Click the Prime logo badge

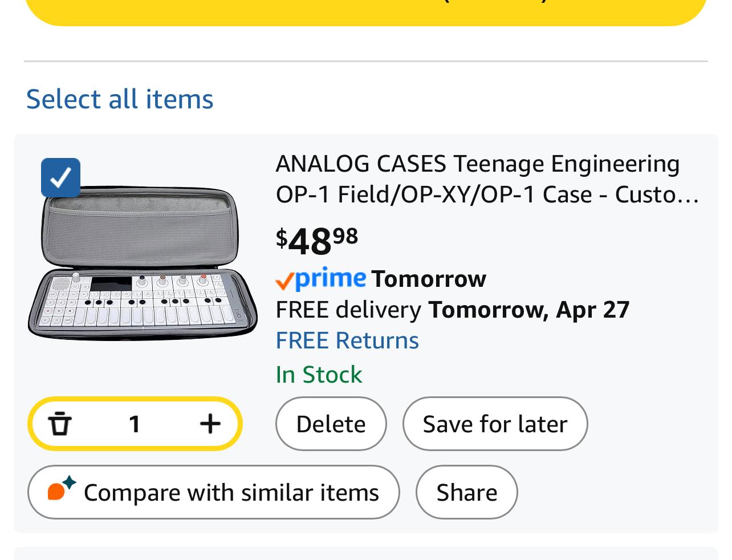click(330, 278)
